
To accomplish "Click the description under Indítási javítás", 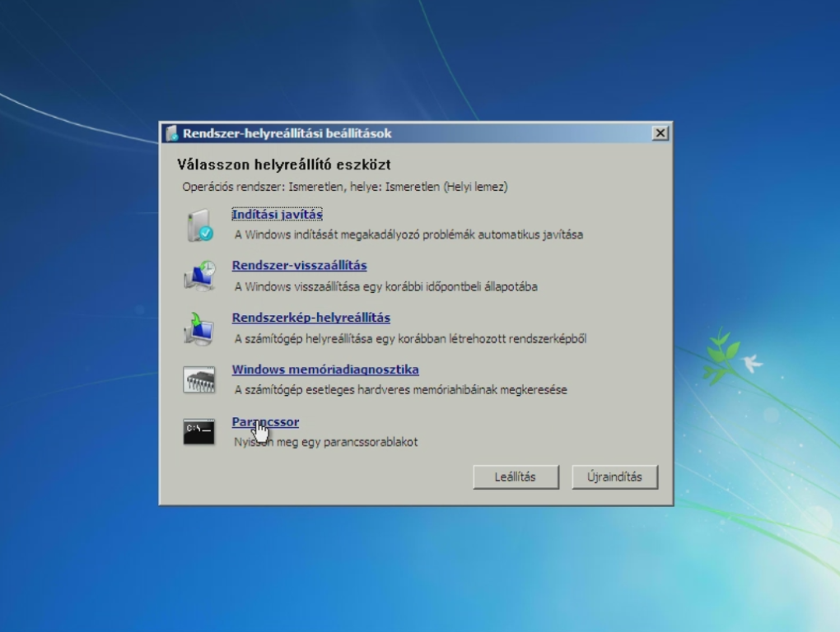I will (408, 235).
